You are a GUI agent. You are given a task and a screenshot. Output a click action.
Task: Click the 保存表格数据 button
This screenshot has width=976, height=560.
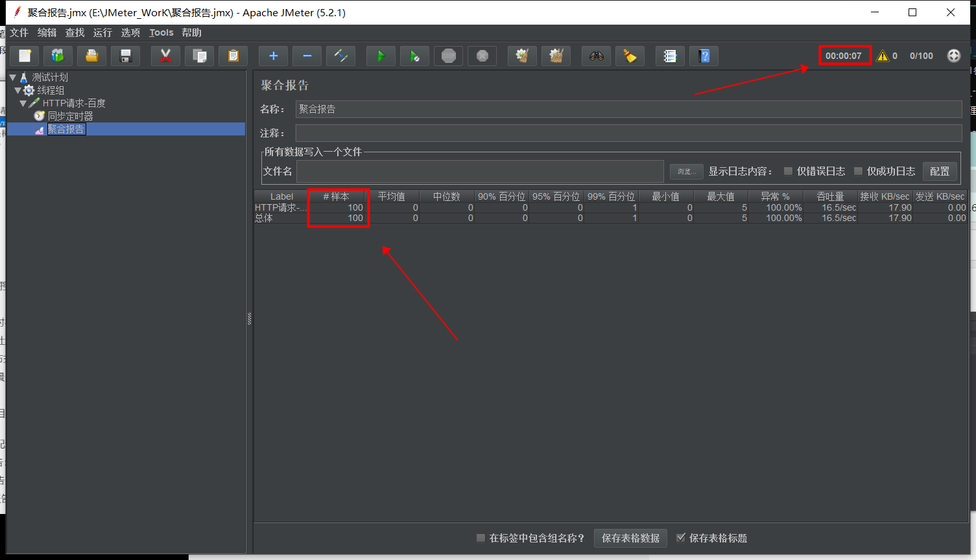tap(630, 538)
